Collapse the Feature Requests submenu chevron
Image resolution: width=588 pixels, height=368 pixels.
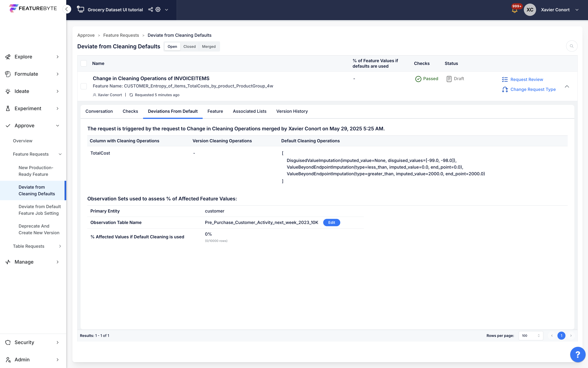tap(60, 154)
